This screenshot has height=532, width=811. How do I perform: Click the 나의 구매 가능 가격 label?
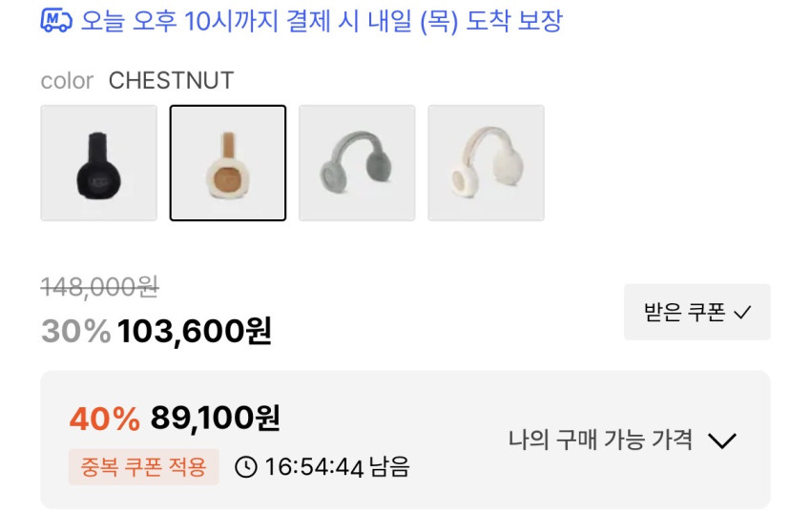[x=600, y=440]
